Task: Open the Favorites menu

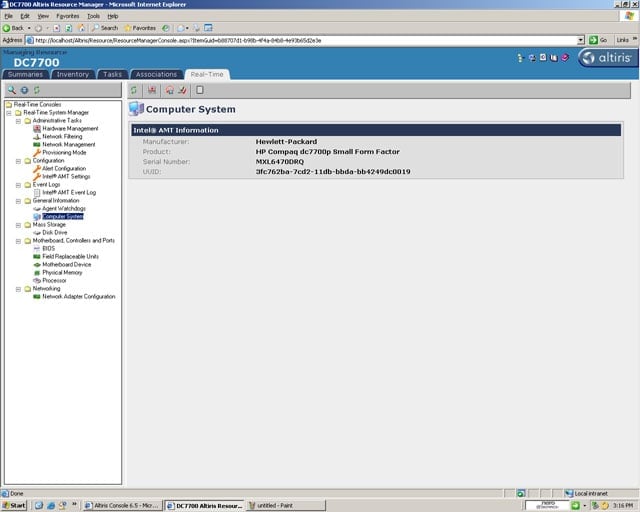Action: coord(68,16)
